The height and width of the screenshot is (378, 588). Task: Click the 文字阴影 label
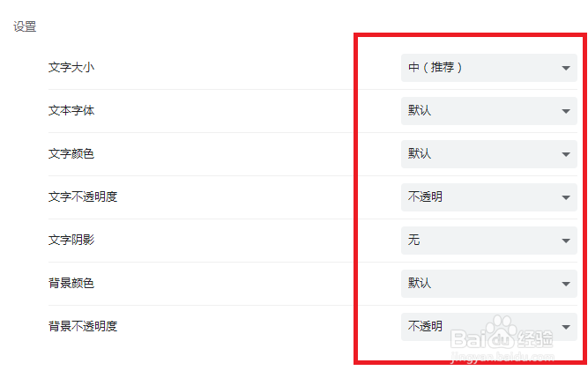(x=71, y=241)
